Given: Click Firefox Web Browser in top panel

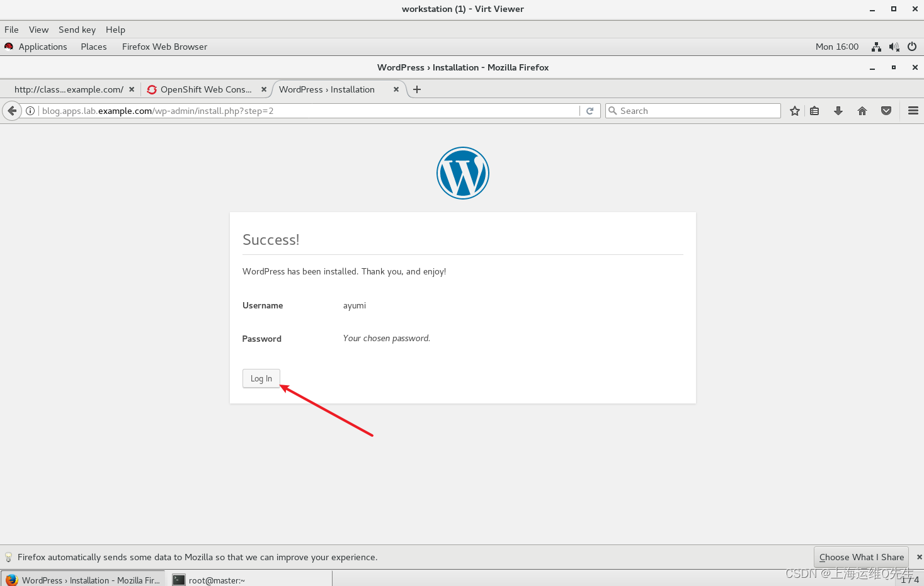Looking at the screenshot, I should pyautogui.click(x=164, y=47).
